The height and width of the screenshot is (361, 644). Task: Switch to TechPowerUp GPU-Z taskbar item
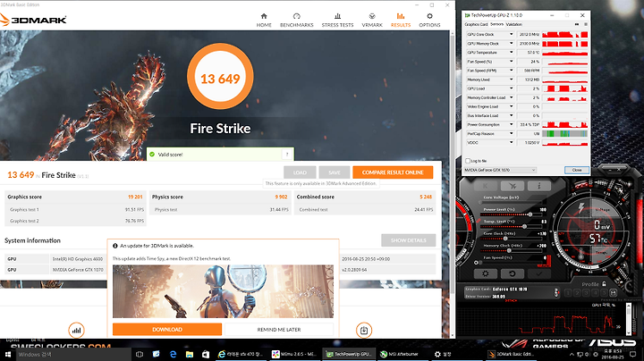(x=348, y=354)
